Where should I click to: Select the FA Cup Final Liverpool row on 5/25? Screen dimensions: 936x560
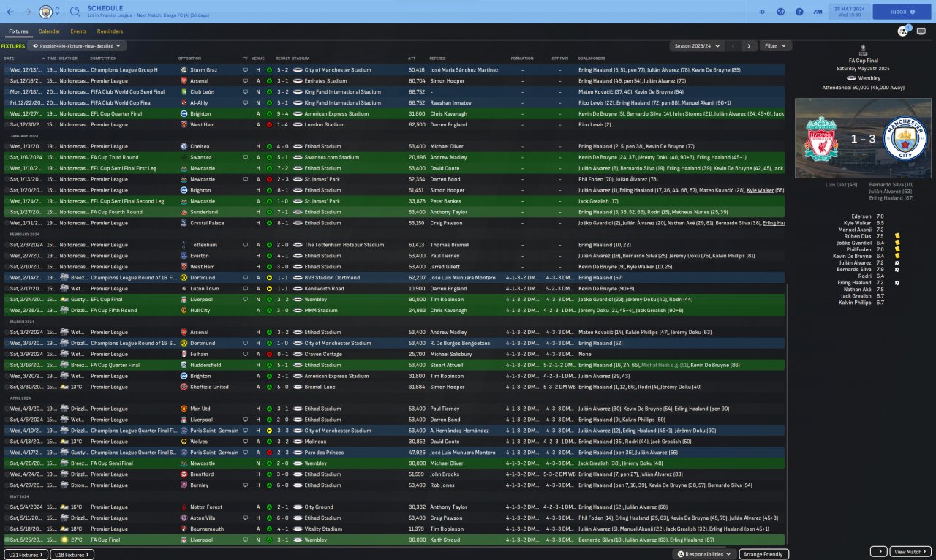393,540
